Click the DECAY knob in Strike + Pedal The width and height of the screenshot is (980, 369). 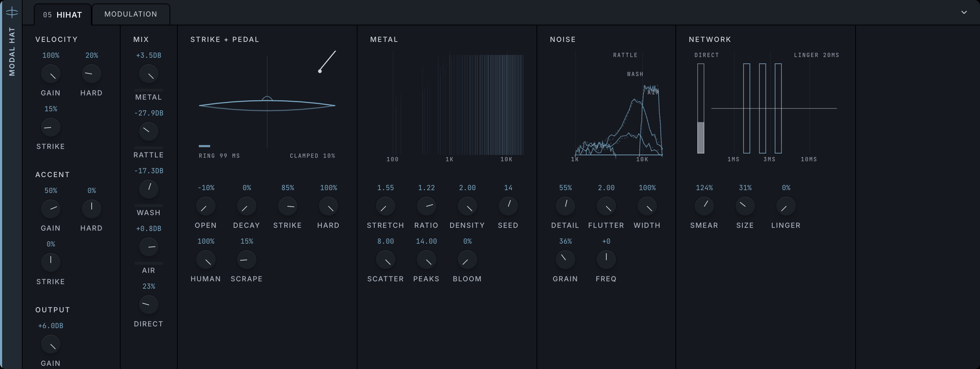(x=246, y=206)
